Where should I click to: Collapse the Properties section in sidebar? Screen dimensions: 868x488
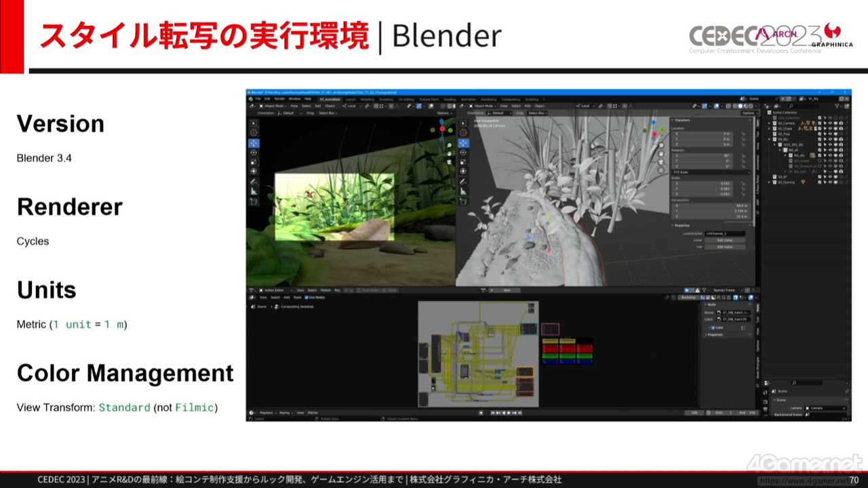[x=673, y=226]
